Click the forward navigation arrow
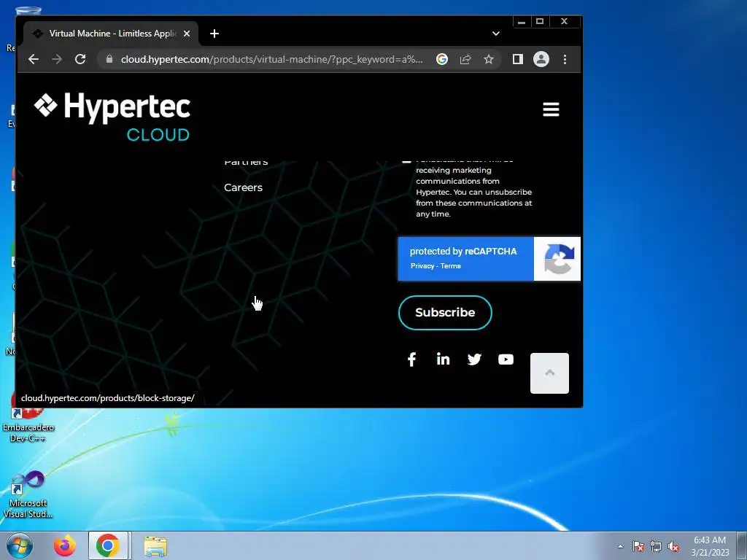 coord(57,59)
